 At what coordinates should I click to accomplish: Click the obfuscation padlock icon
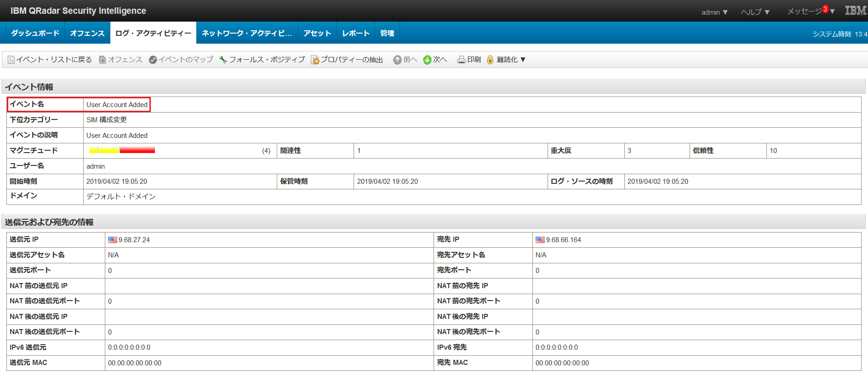pyautogui.click(x=490, y=60)
